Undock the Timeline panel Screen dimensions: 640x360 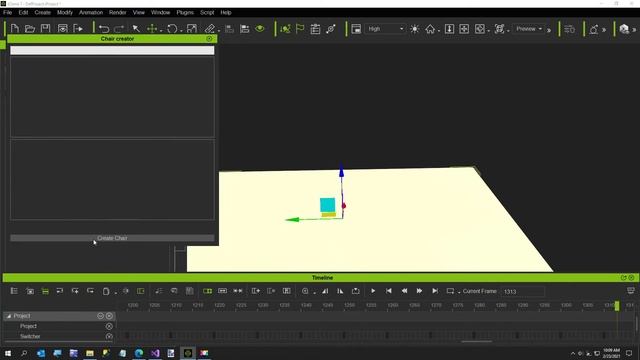[623, 278]
